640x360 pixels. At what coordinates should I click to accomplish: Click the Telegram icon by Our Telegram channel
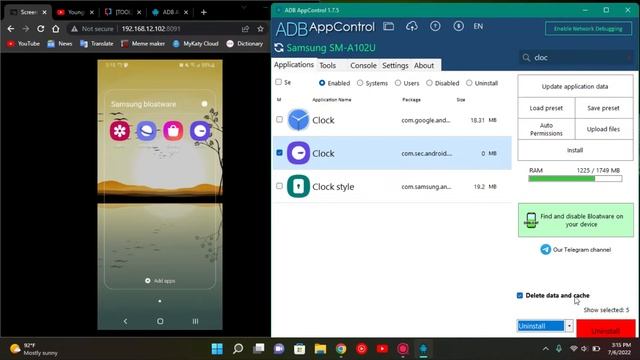click(545, 249)
